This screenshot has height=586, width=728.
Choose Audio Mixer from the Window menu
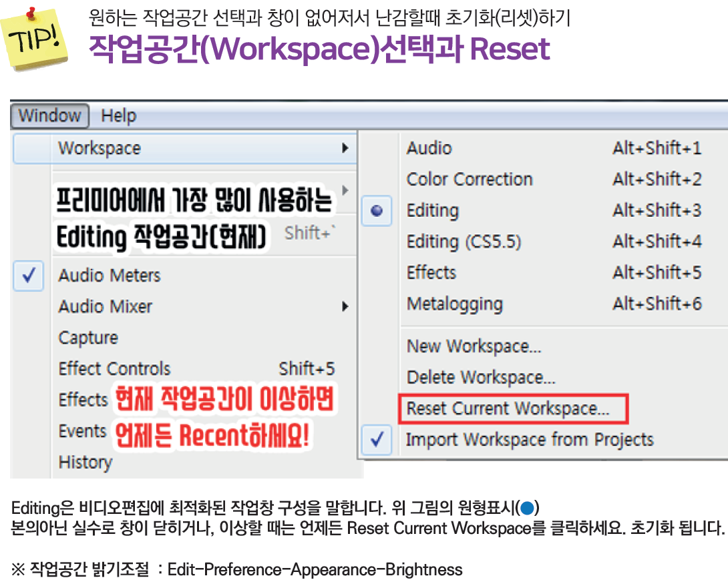[x=106, y=307]
